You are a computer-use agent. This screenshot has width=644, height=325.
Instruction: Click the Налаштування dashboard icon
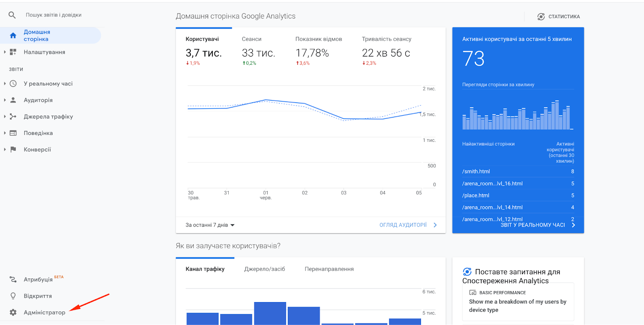click(13, 52)
